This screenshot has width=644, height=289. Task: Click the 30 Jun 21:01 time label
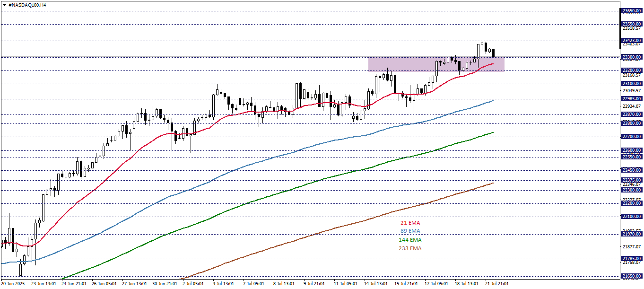pyautogui.click(x=165, y=284)
